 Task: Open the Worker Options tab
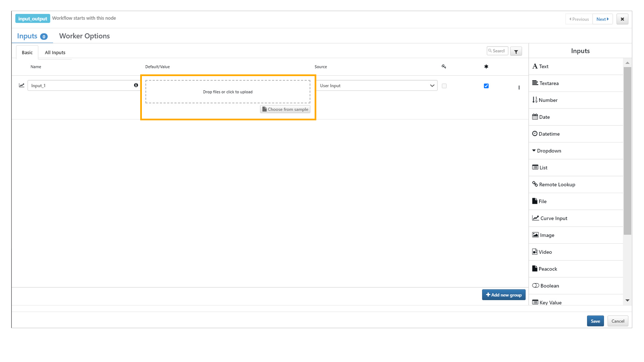point(84,36)
